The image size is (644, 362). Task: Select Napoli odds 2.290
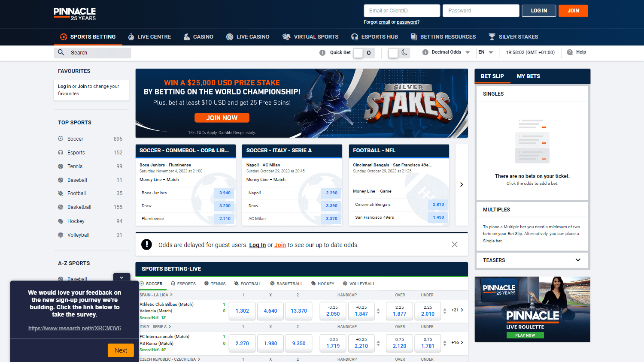331,193
